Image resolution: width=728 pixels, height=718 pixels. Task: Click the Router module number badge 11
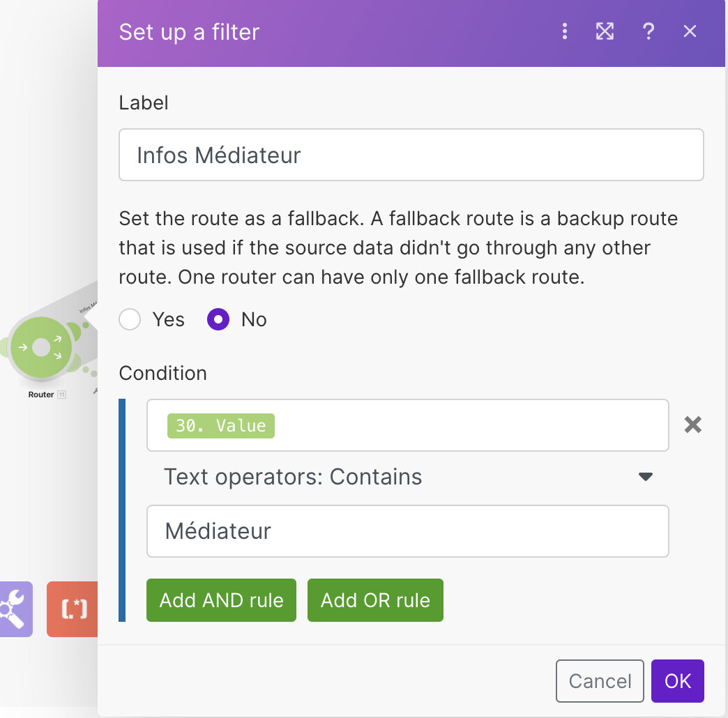(61, 395)
